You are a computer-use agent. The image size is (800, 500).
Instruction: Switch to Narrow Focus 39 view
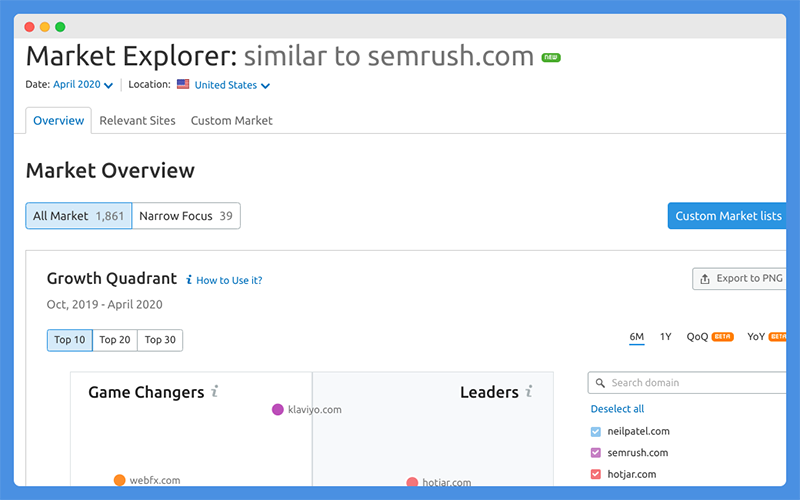pos(186,216)
